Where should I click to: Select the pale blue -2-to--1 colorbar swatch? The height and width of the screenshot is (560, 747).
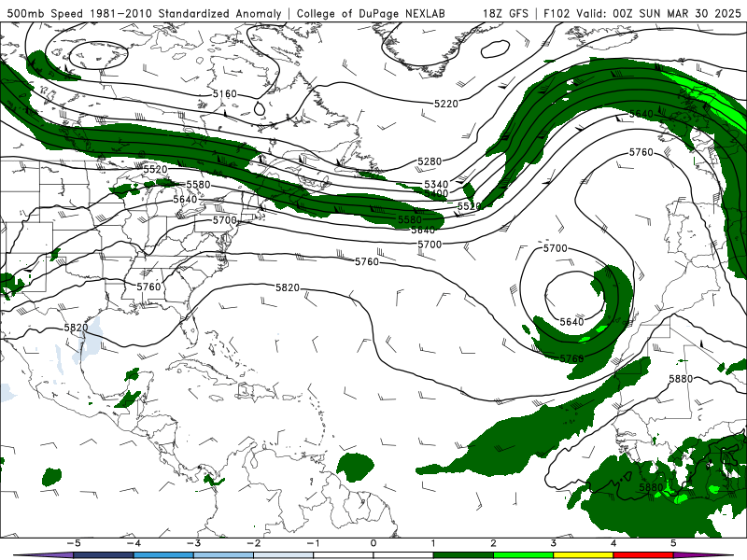pos(284,555)
